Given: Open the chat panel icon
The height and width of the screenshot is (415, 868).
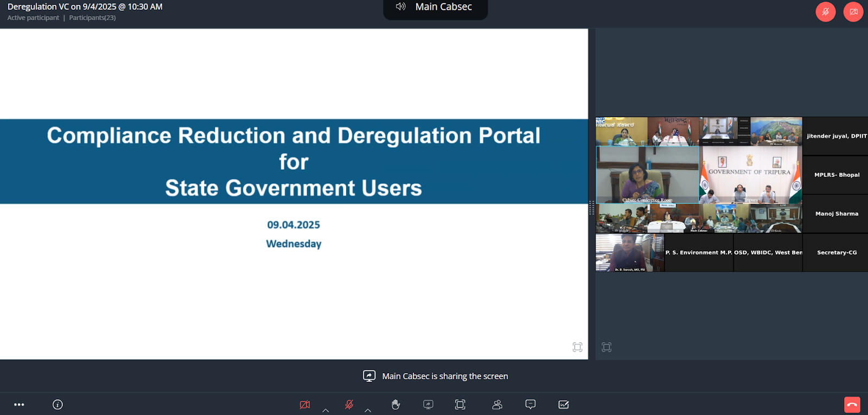Looking at the screenshot, I should [531, 405].
